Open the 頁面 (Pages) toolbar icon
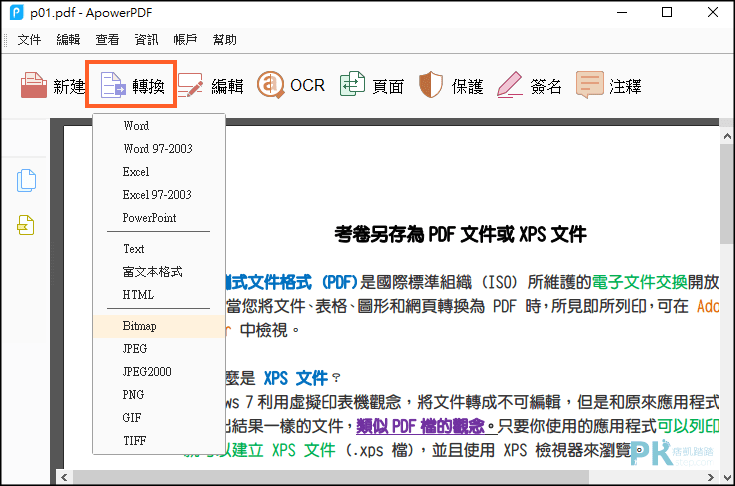The width and height of the screenshot is (735, 486). click(352, 84)
